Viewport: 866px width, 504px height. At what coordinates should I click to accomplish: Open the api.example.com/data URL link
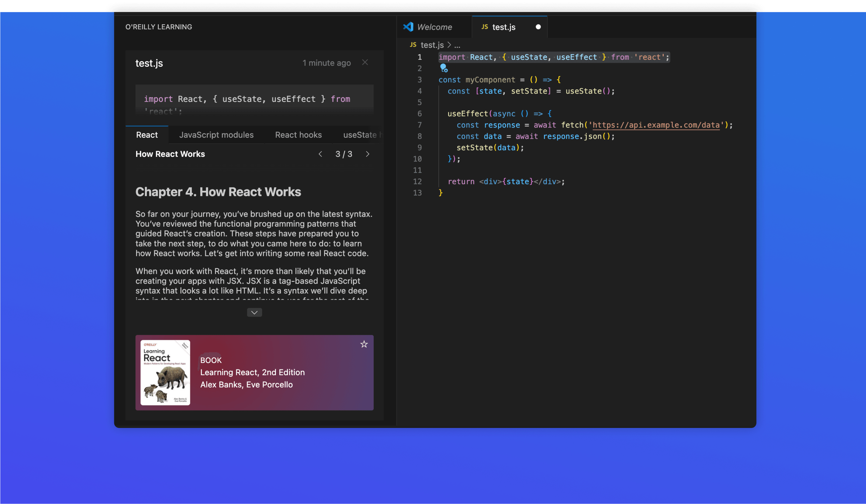click(x=656, y=125)
